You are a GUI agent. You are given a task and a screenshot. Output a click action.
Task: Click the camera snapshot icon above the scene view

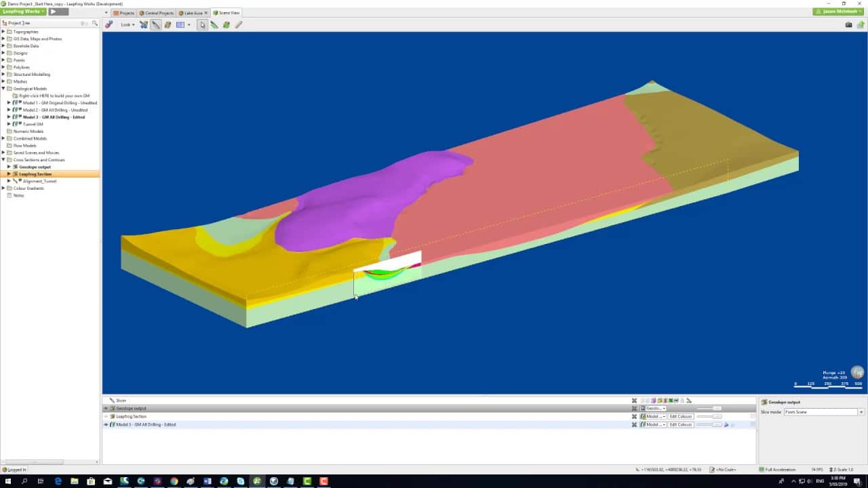pyautogui.click(x=848, y=24)
